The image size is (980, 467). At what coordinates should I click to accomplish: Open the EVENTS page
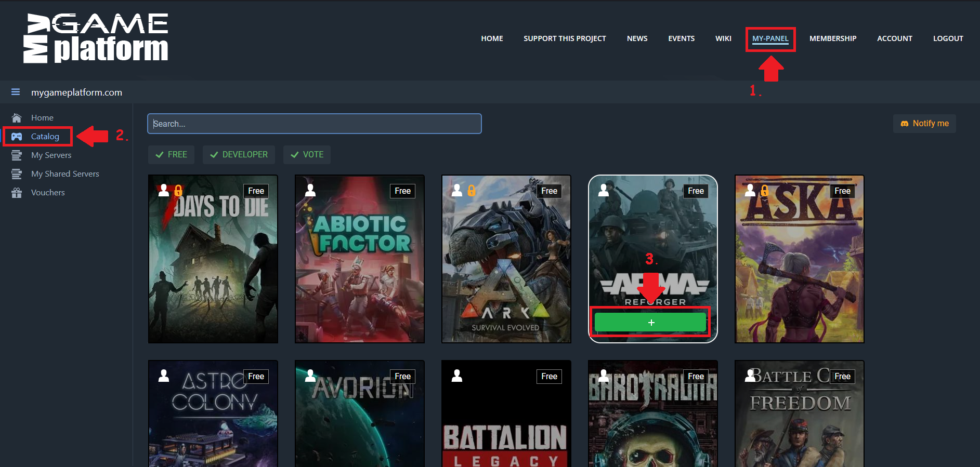pos(681,38)
